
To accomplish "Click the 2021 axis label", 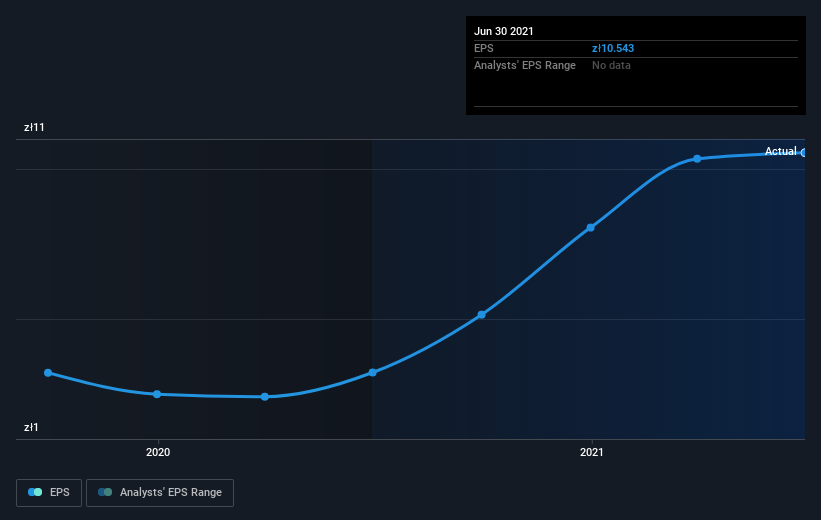I will coord(592,452).
